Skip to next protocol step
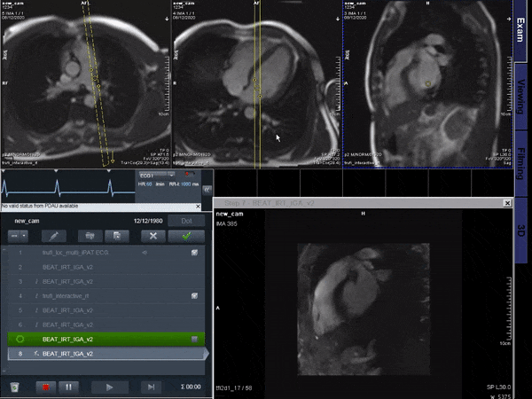Screen dimensions: 532x399 coord(151,387)
